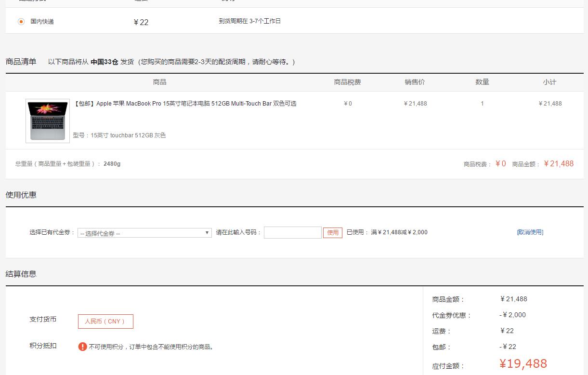Screen dimensions: 588x375
Task: Click 取消使用 to remove the applied coupon
Action: [x=530, y=232]
